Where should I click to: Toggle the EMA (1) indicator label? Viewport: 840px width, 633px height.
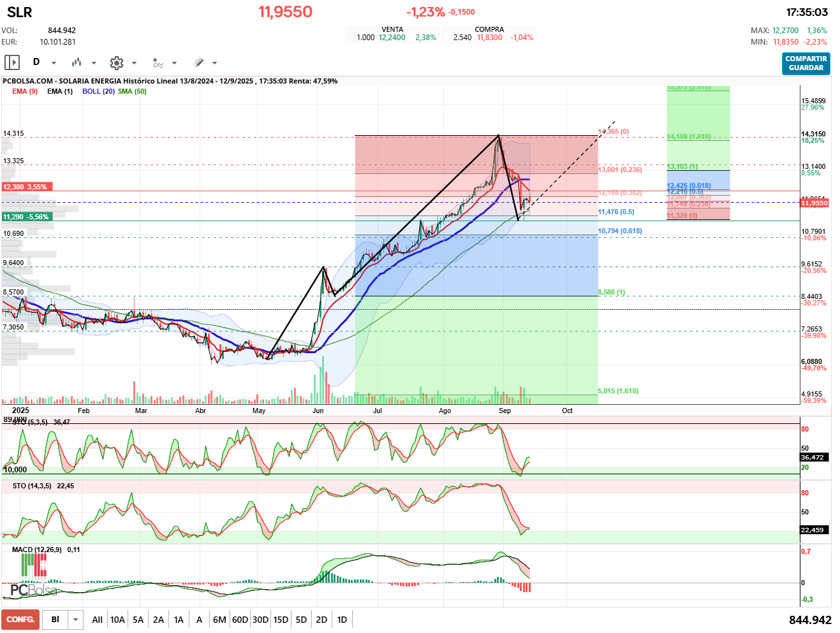pyautogui.click(x=60, y=91)
